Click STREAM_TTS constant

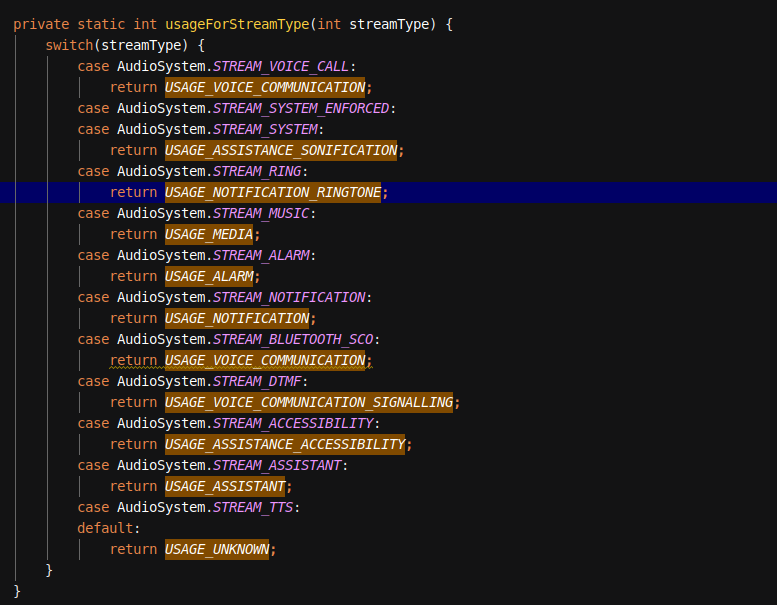pos(253,507)
